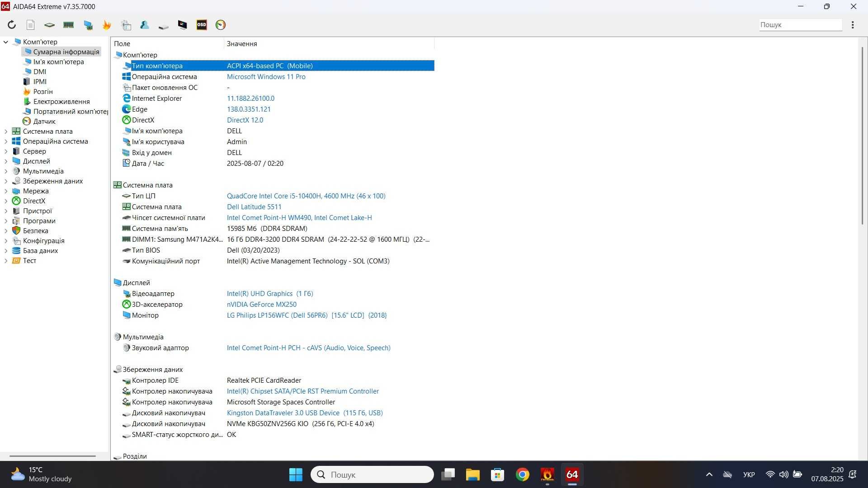Click the flame stability test toolbar icon

coord(107,25)
